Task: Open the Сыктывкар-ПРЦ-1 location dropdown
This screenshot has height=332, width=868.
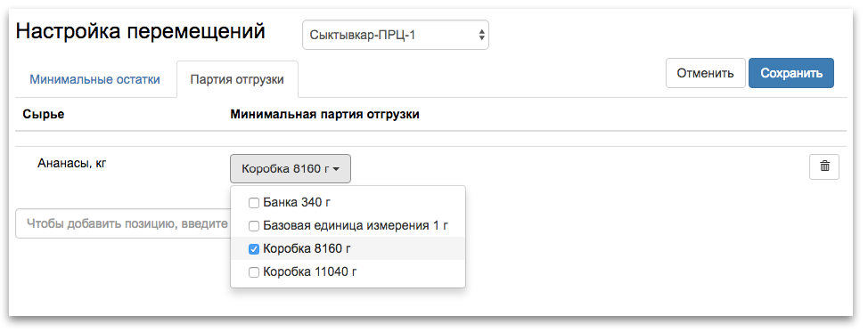Action: click(396, 35)
